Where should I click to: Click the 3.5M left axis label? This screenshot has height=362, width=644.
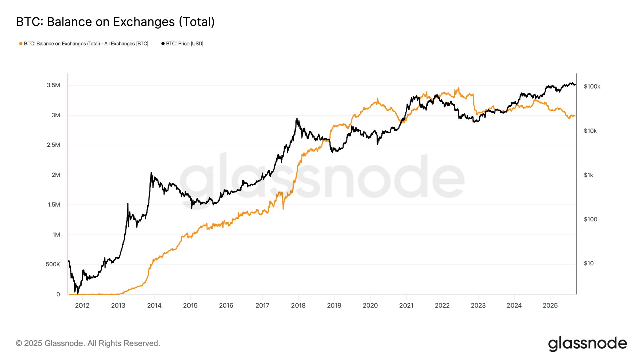[x=53, y=85]
